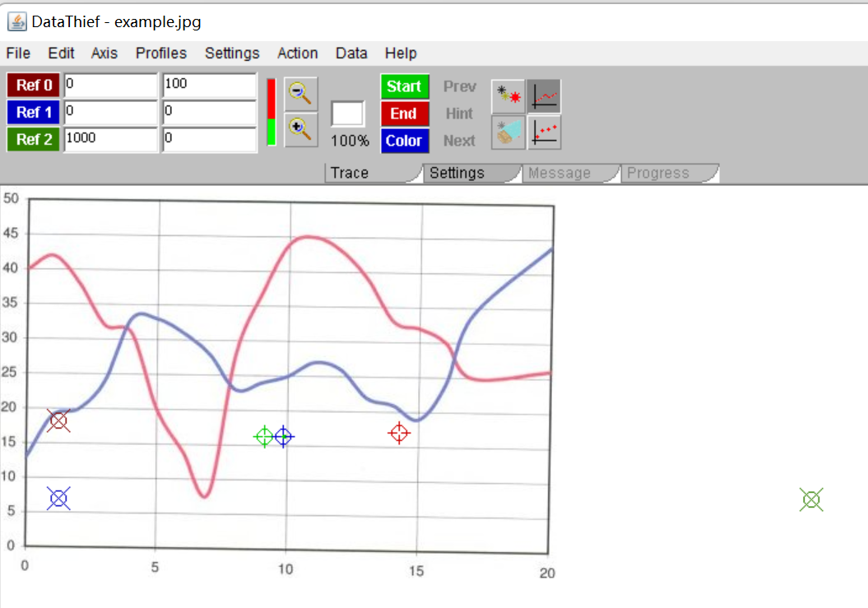Click the green Ref 2 crosshair marker
Viewport: 868px width, 608px height.
pos(811,499)
